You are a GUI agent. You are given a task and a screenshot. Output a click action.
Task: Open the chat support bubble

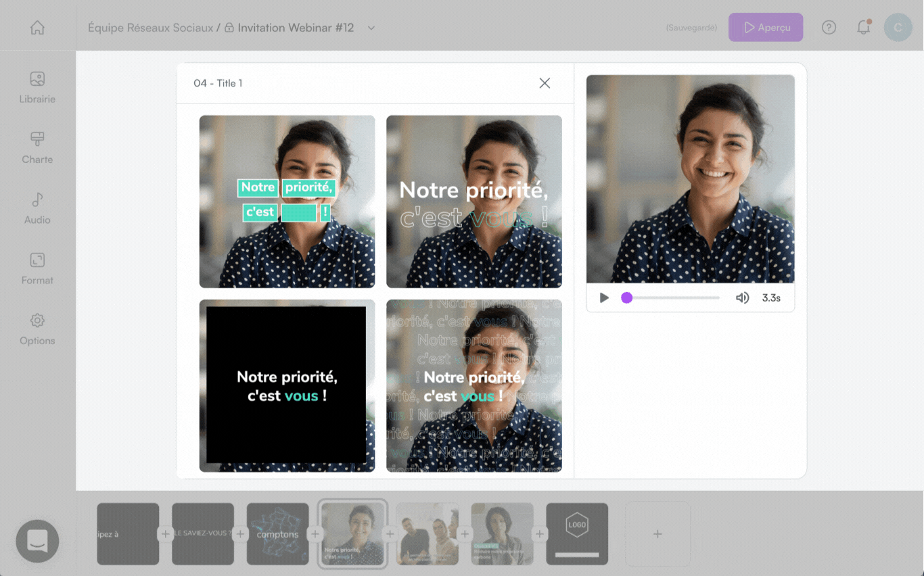38,541
